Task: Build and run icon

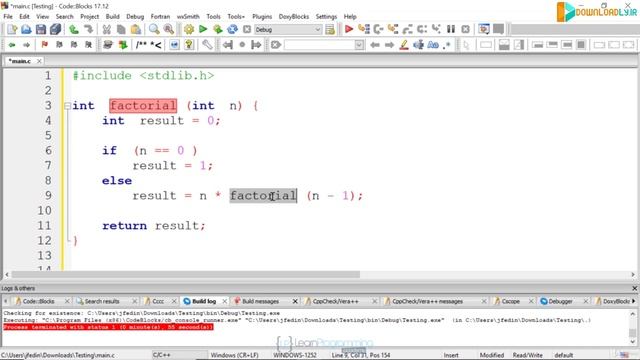Action: [x=218, y=29]
